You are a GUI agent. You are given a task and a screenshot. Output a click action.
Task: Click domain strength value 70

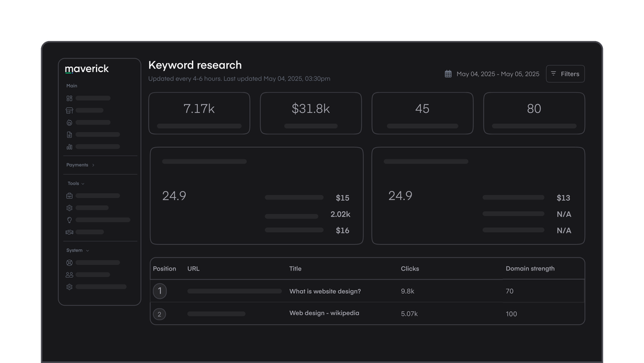pyautogui.click(x=510, y=291)
